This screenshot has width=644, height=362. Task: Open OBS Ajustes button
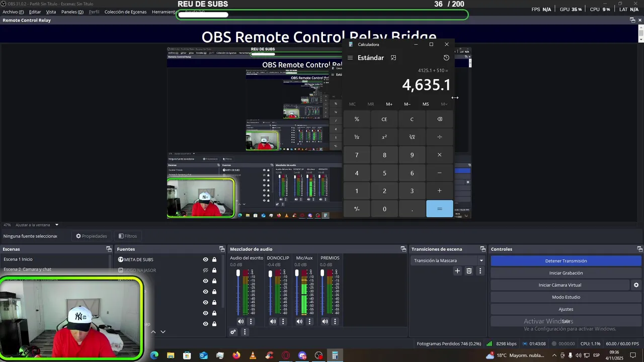566,309
